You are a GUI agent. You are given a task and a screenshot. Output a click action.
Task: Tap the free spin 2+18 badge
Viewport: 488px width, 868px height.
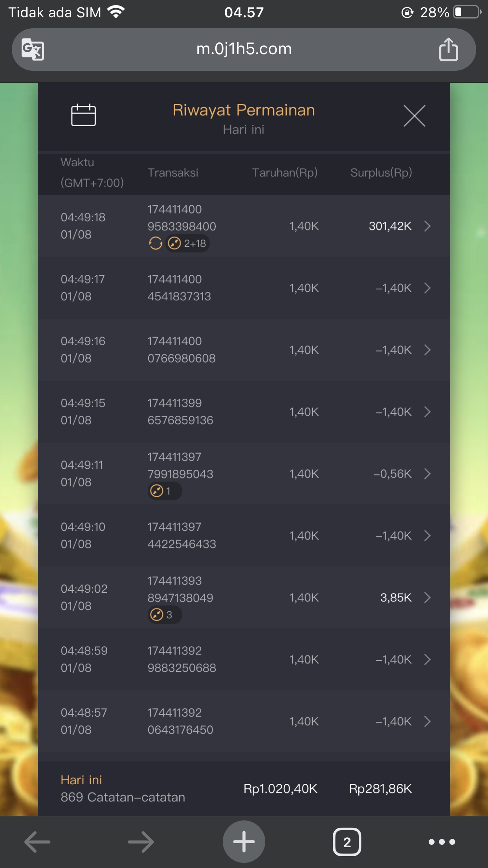pos(187,244)
